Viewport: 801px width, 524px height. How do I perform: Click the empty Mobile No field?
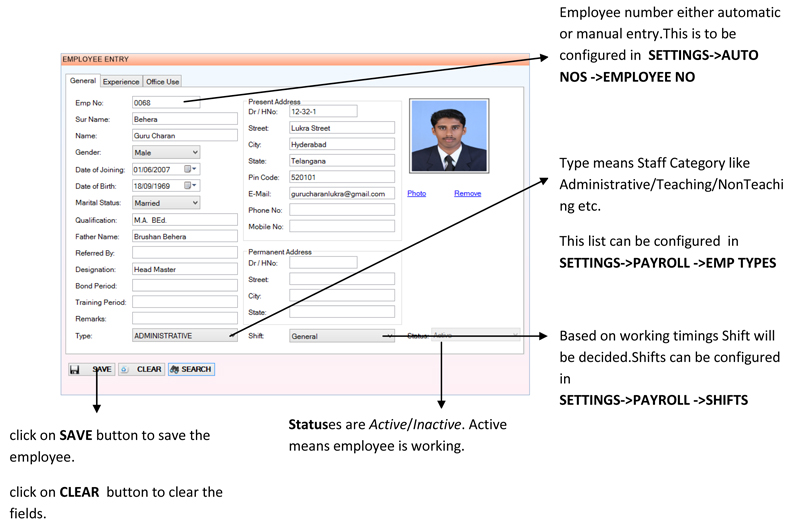click(x=342, y=226)
